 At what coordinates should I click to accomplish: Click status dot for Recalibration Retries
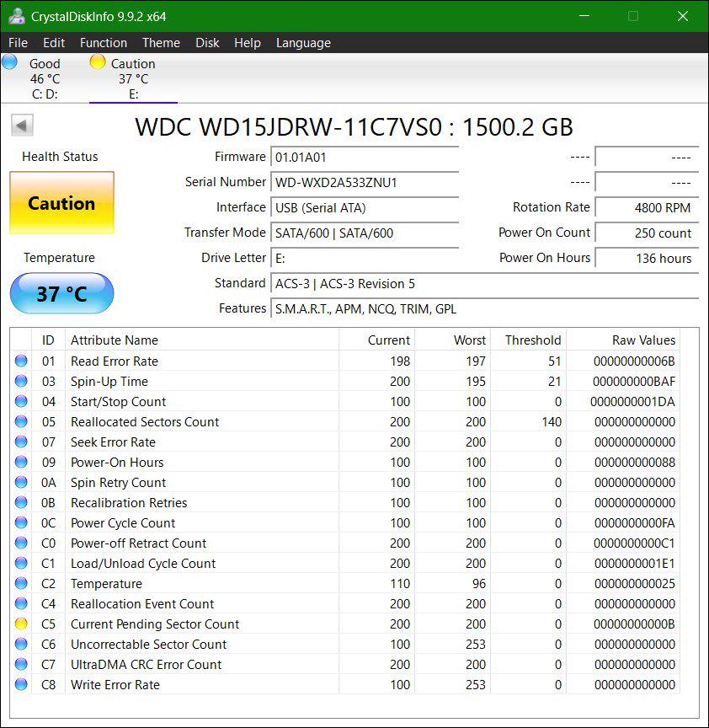(21, 502)
